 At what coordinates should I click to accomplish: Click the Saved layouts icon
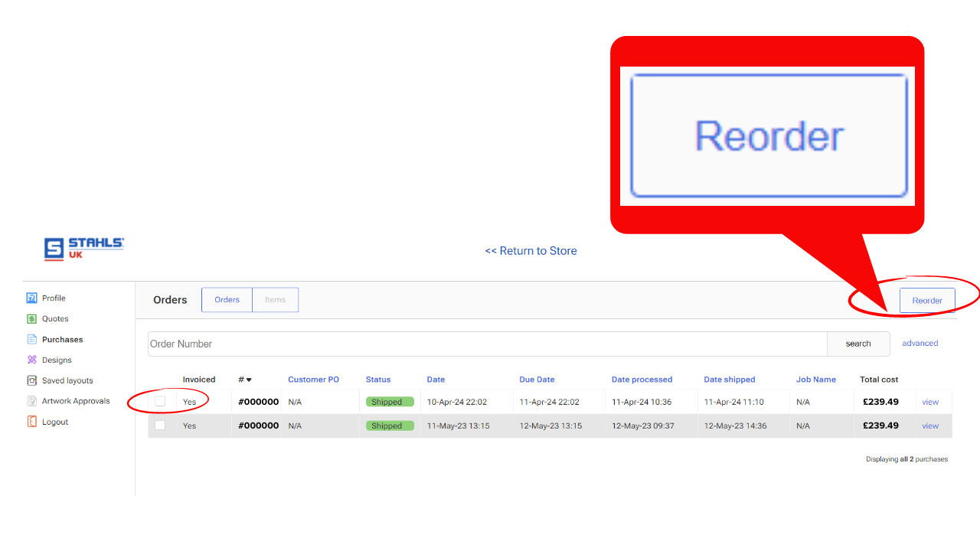[x=31, y=380]
